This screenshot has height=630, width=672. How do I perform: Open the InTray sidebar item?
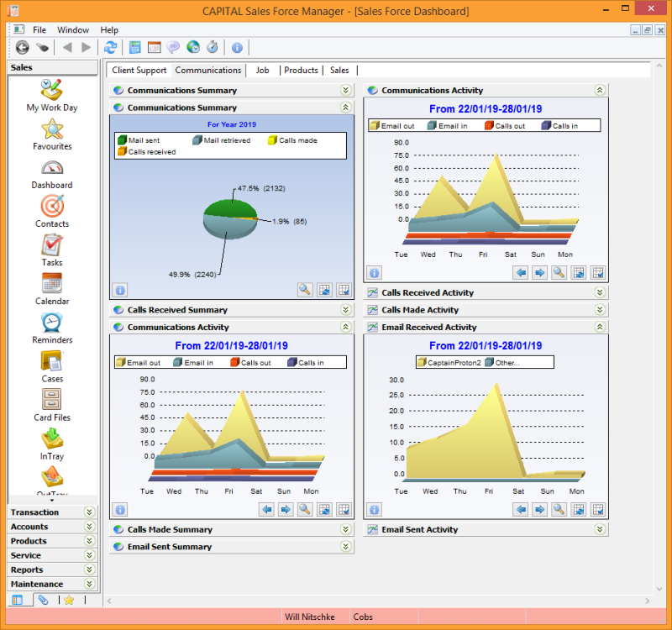(52, 445)
